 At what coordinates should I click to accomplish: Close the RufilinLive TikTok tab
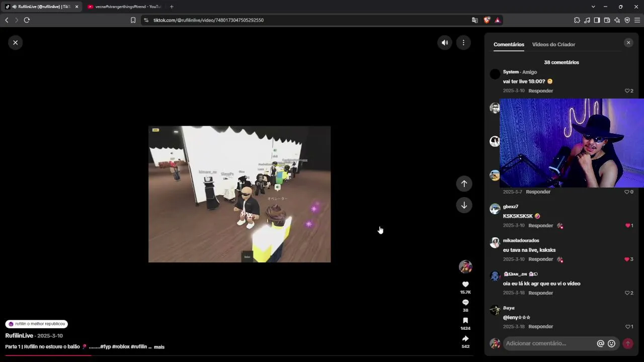click(76, 7)
